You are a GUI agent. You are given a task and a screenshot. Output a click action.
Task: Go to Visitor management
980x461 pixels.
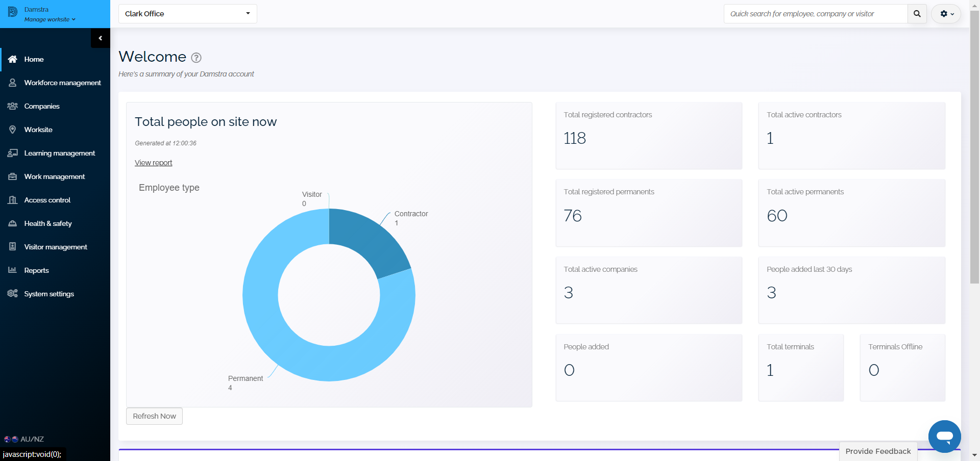click(55, 247)
